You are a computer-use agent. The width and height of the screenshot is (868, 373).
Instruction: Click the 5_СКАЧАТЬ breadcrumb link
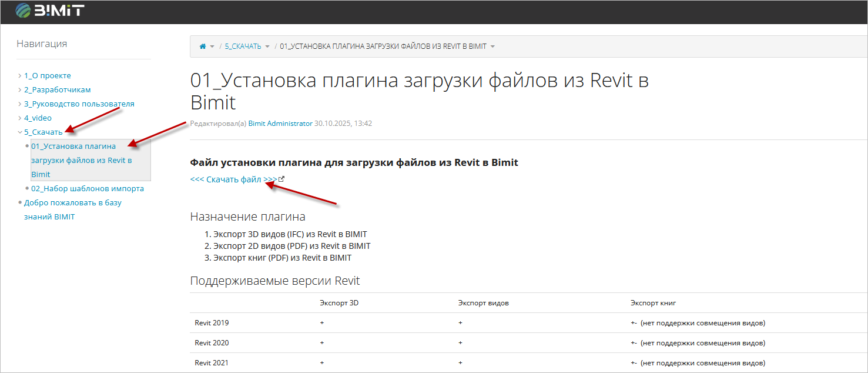click(243, 46)
